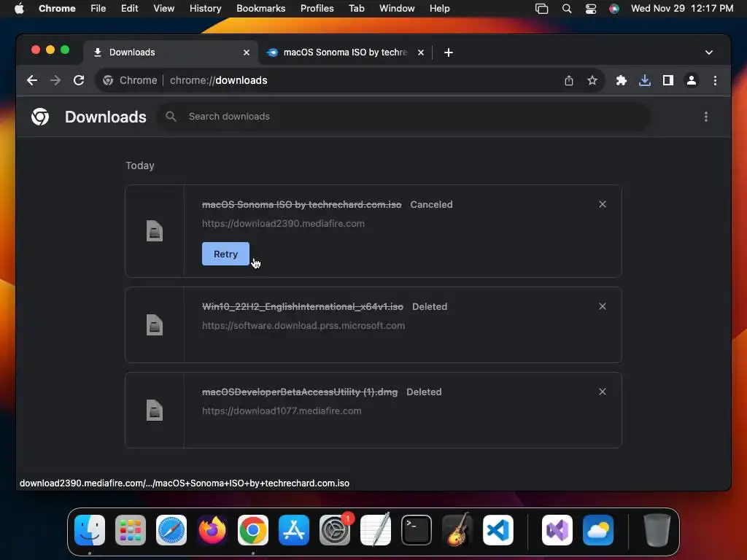Close the macOS Sonoma ISO tab
Viewport: 747px width, 560px height.
(x=421, y=52)
